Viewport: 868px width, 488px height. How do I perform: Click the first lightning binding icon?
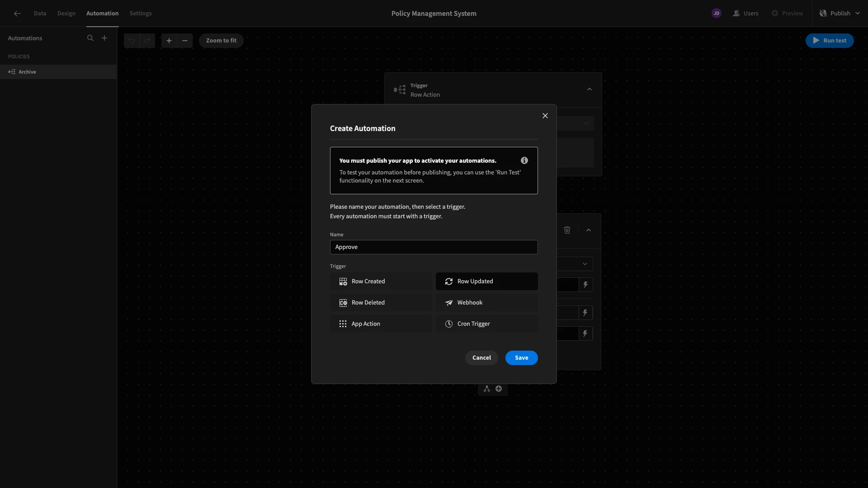(585, 285)
